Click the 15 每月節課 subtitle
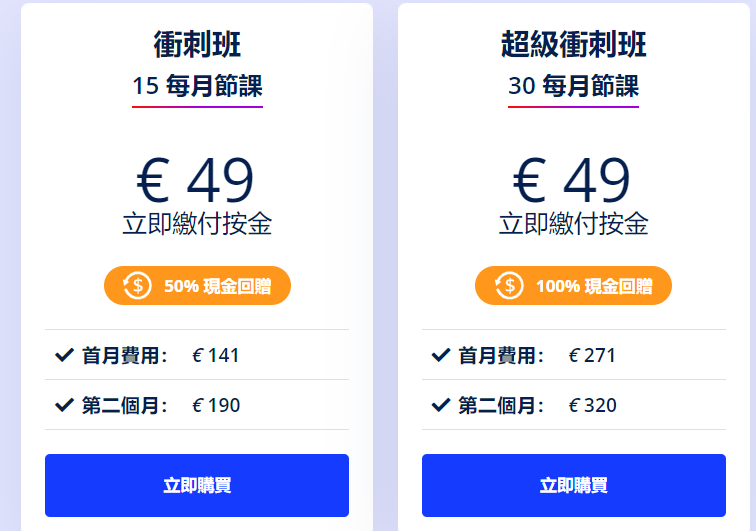 197,86
